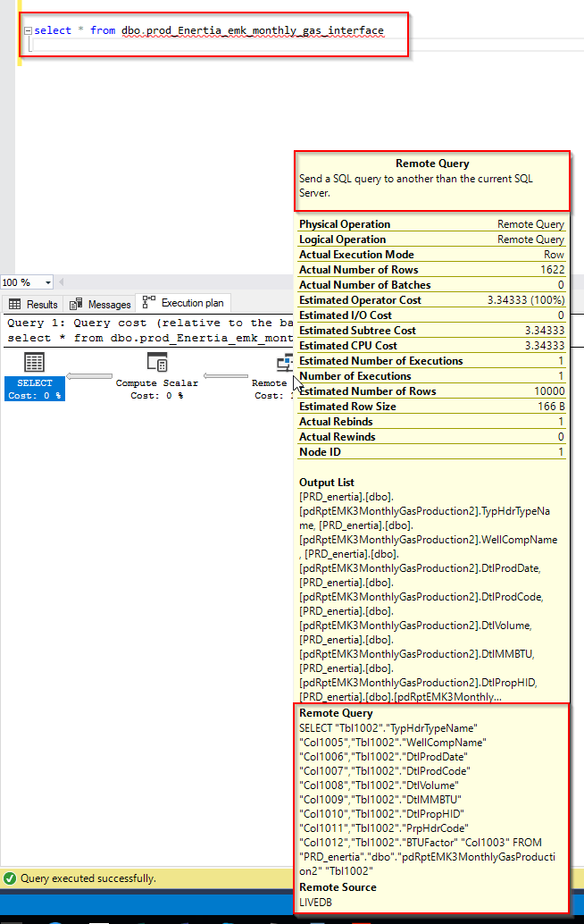Click the 'select' keyword in the editor
The image size is (584, 924).
click(x=53, y=30)
